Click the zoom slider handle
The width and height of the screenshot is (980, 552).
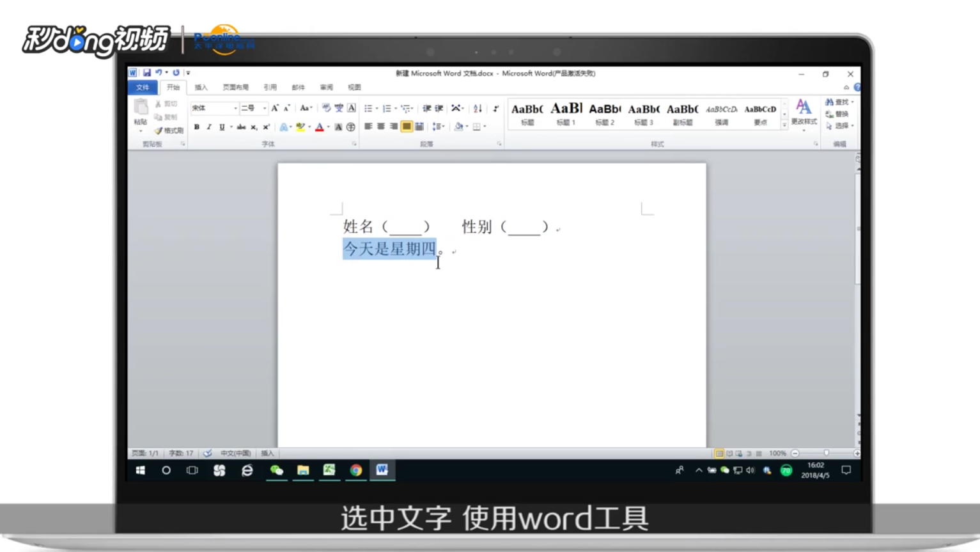[826, 453]
